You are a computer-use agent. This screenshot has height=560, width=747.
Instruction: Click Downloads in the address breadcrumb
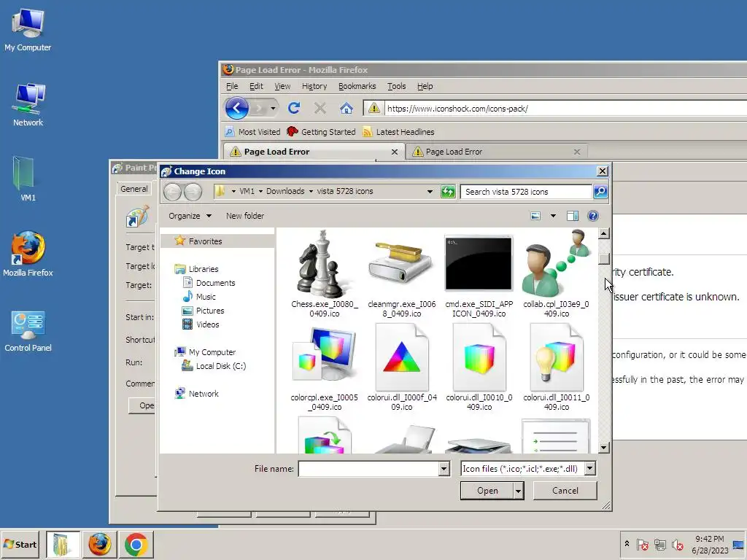tap(285, 192)
